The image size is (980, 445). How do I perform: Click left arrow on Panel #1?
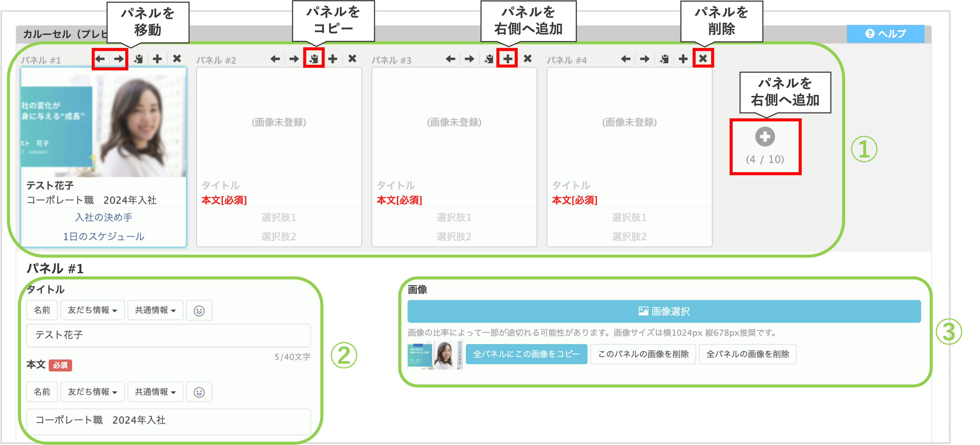pyautogui.click(x=100, y=59)
